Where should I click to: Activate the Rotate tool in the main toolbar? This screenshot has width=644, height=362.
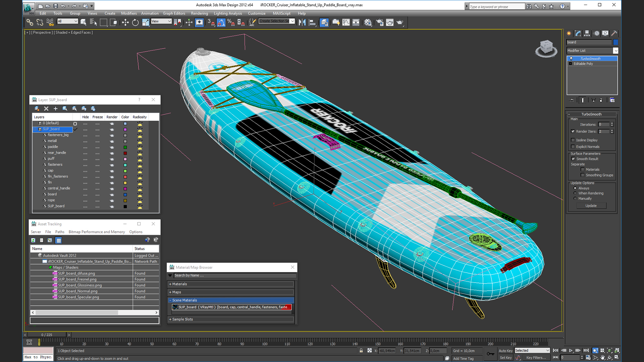click(135, 22)
